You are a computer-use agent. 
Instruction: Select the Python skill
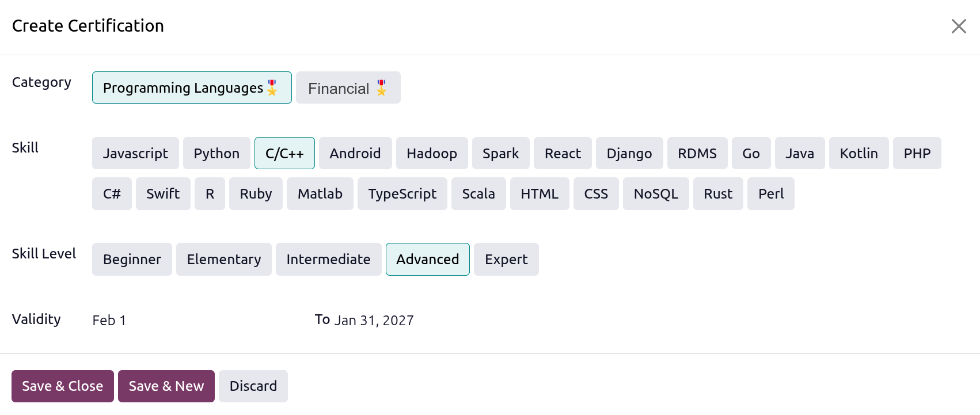[x=216, y=153]
